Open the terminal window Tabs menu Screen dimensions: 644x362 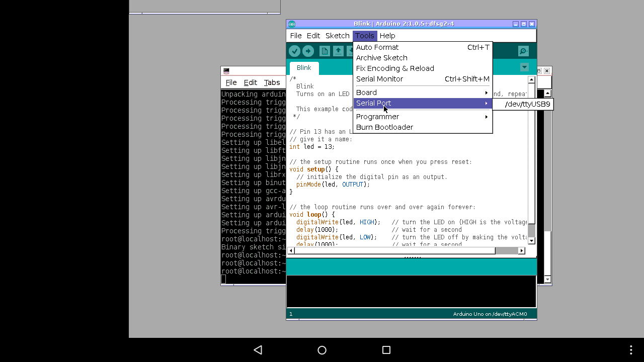[272, 82]
